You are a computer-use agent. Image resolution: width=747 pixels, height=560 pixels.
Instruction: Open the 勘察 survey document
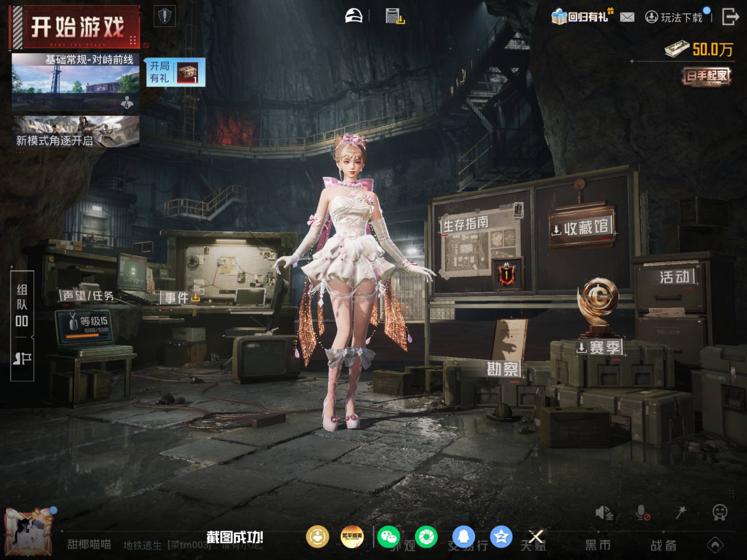503,369
